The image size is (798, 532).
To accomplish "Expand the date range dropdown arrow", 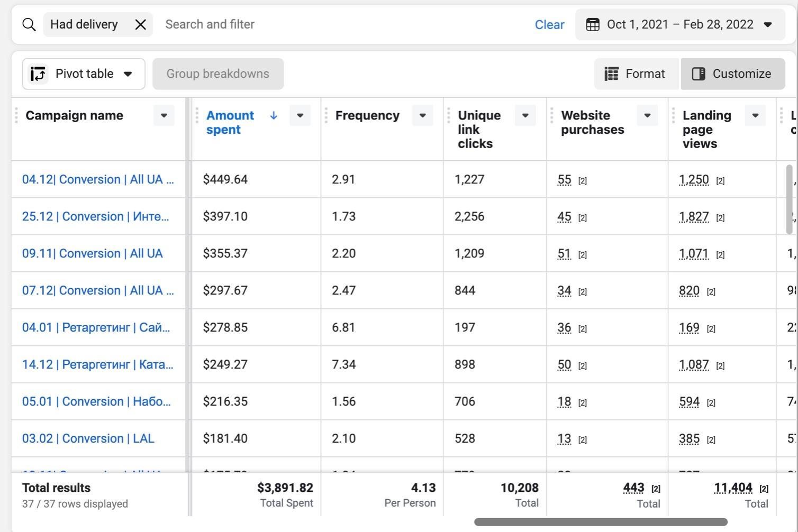I will pos(768,24).
